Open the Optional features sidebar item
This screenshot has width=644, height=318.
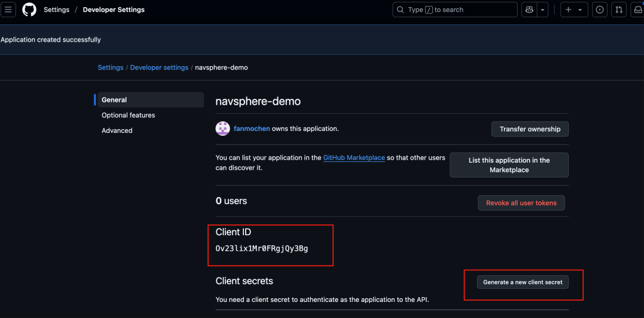tap(128, 115)
